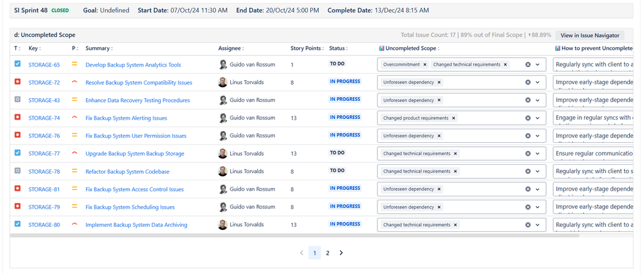Screen dimensions: 644x274
Task: Open Resolve Backup System Compatibility Issues link
Action: (x=139, y=82)
